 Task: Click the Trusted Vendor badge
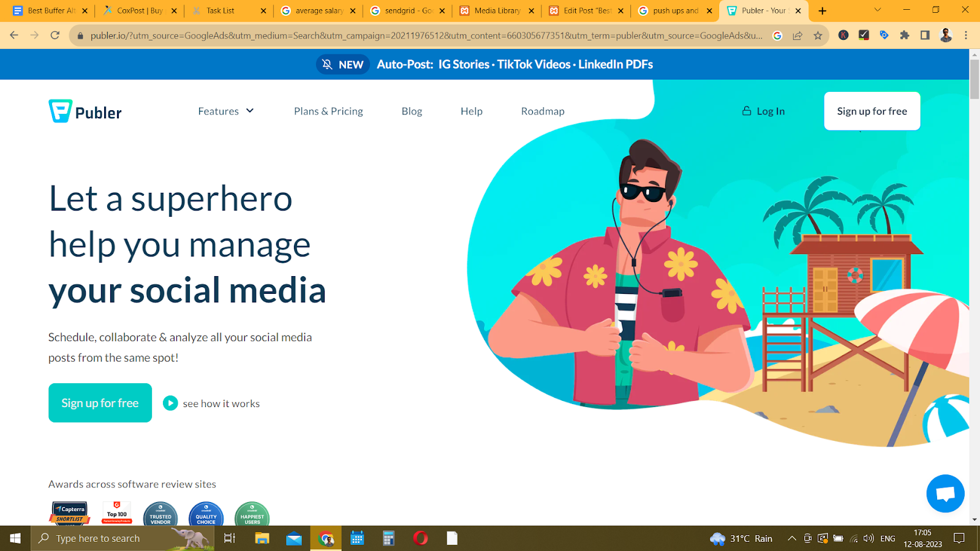coord(160,514)
